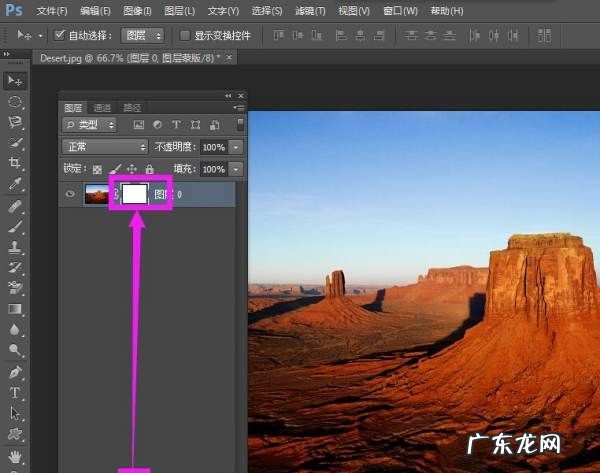Select the Move tool in toolbox
Screen dimensions: 600x473
pos(15,80)
